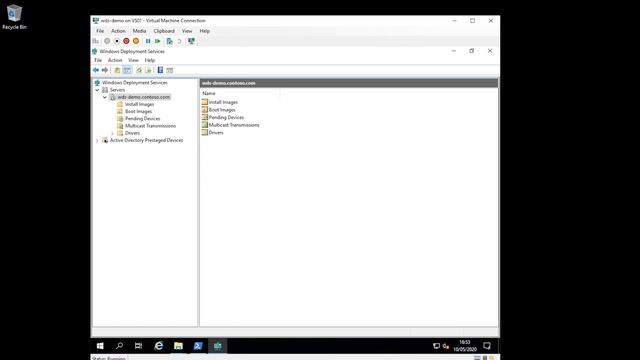Expand Active Directory Prestaged Devices node
Image resolution: width=640 pixels, height=360 pixels.
pyautogui.click(x=98, y=140)
